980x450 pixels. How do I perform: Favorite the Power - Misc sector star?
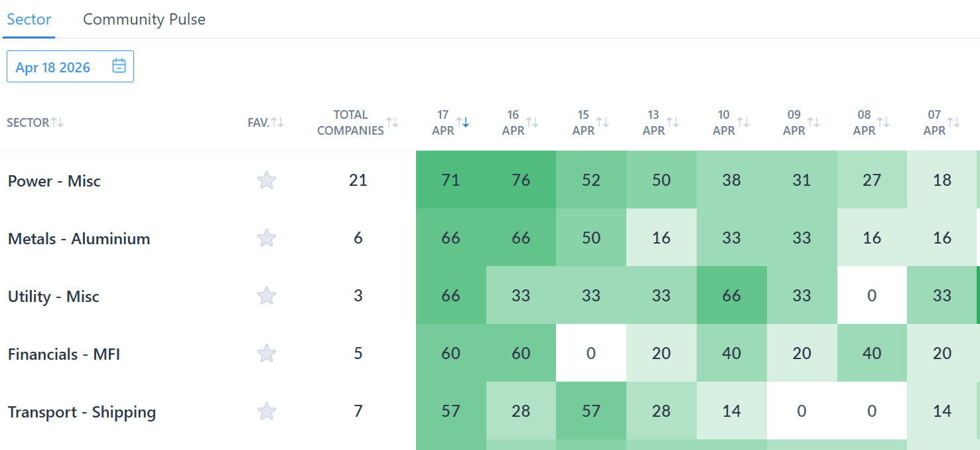(267, 180)
